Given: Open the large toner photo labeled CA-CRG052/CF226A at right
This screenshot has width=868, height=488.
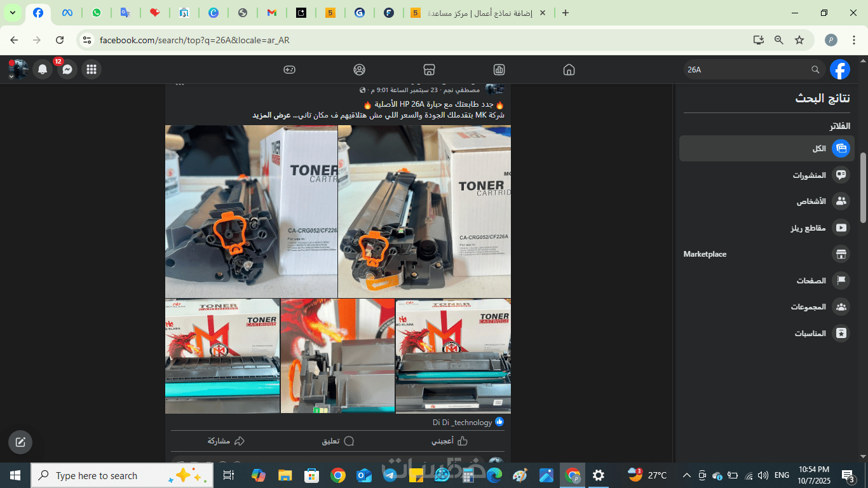Looking at the screenshot, I should click(x=424, y=212).
